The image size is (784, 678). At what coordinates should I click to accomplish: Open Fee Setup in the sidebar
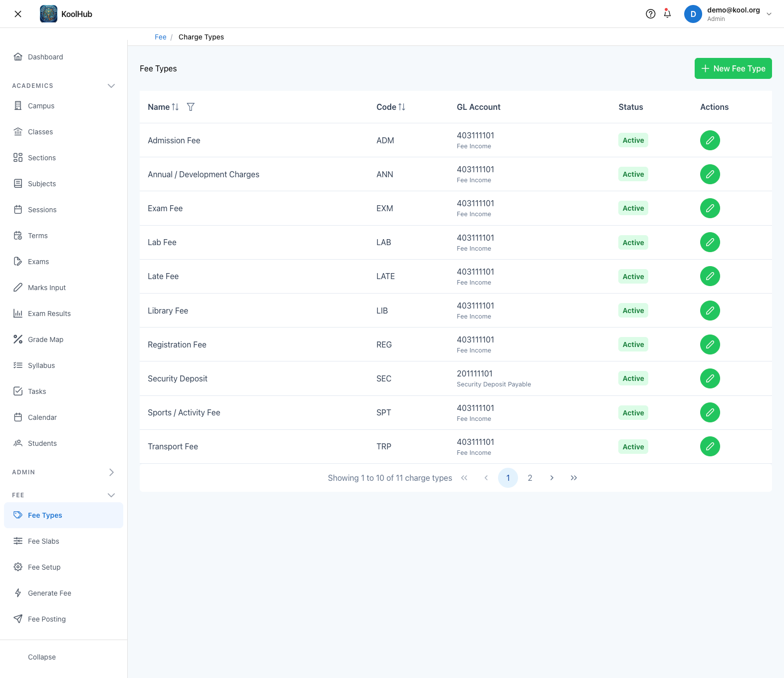63,567
